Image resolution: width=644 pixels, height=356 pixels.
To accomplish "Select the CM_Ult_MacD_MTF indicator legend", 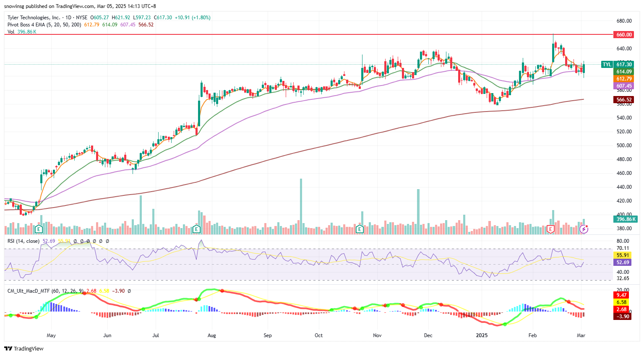I will tap(45, 291).
